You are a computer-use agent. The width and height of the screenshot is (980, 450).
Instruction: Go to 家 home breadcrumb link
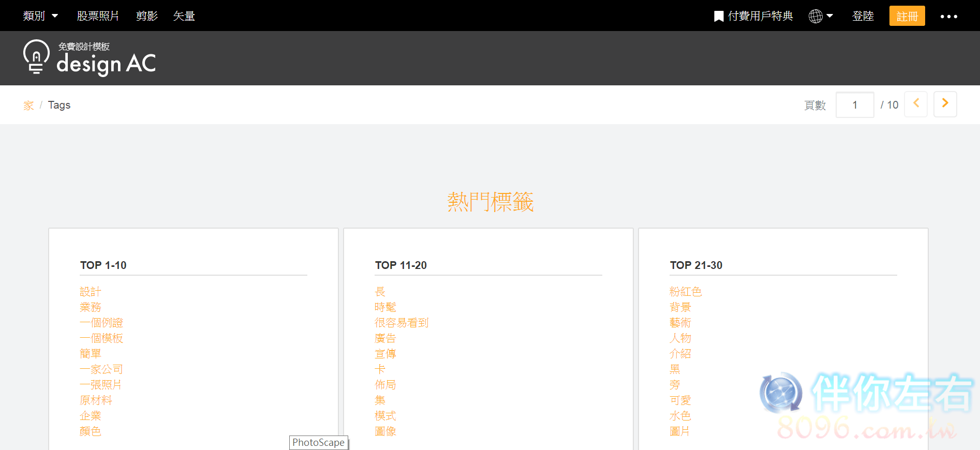(28, 106)
